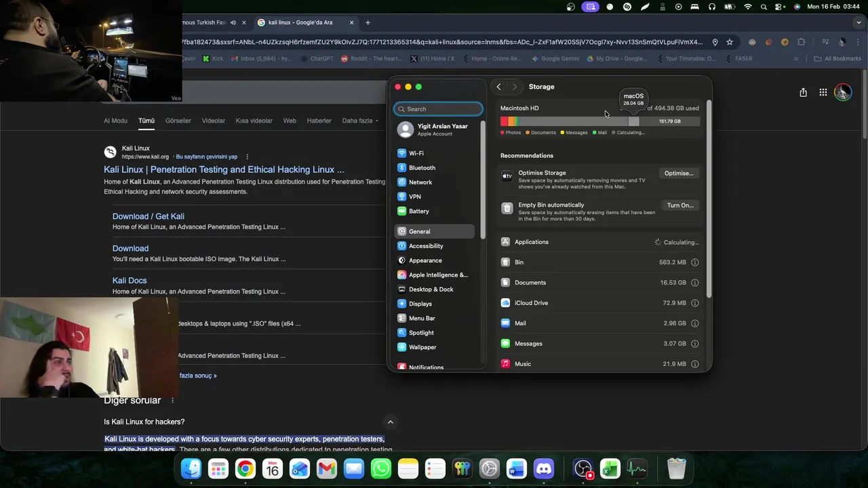The image size is (868, 488).
Task: Expand Daha fazla dropdown
Action: click(x=361, y=121)
